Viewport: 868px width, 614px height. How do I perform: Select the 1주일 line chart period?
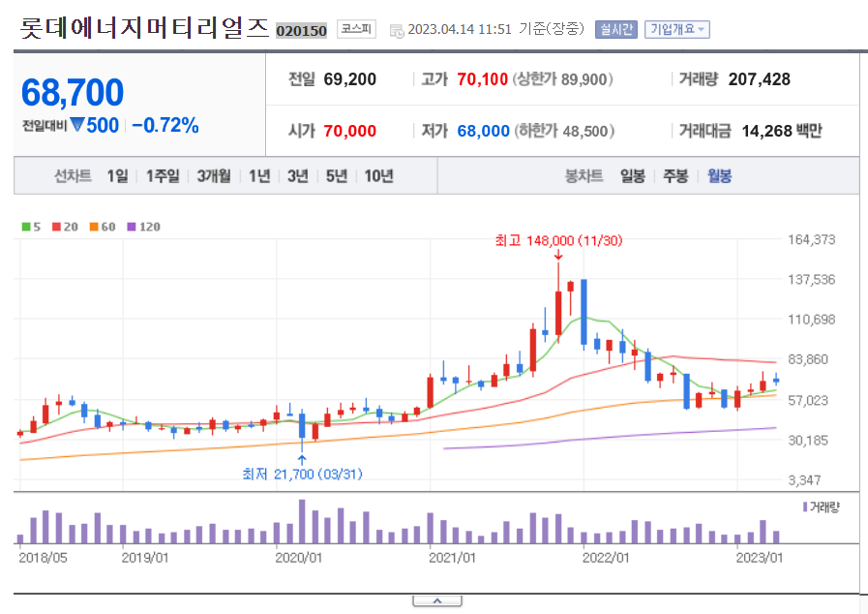click(x=163, y=176)
